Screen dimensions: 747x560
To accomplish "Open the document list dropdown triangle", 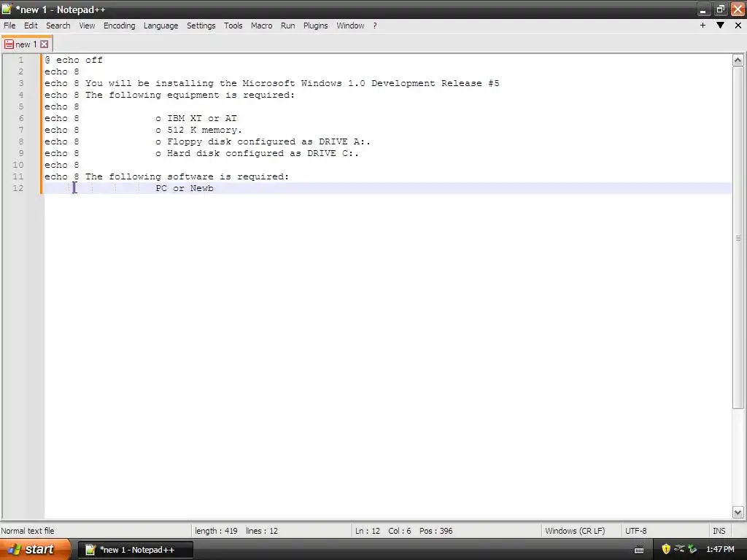I will [x=720, y=26].
